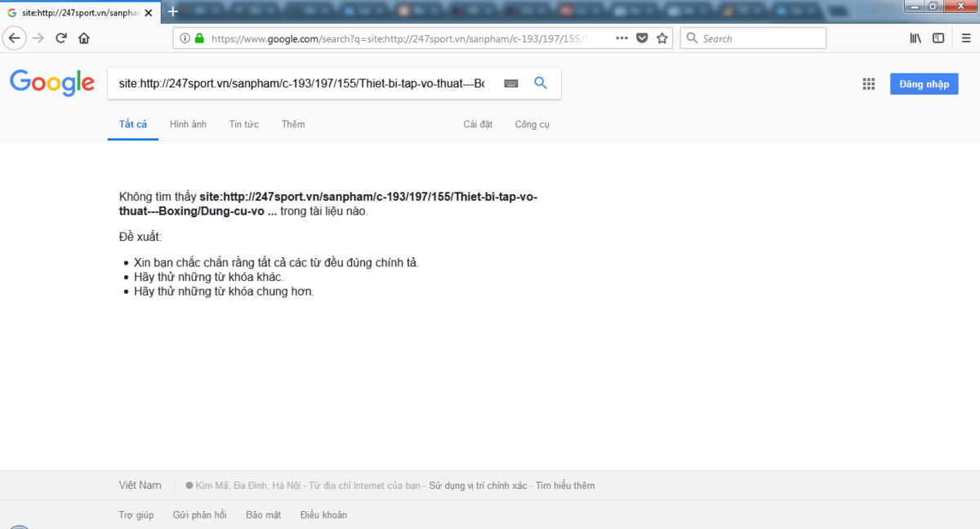Click the Firefox Search box

tap(753, 38)
